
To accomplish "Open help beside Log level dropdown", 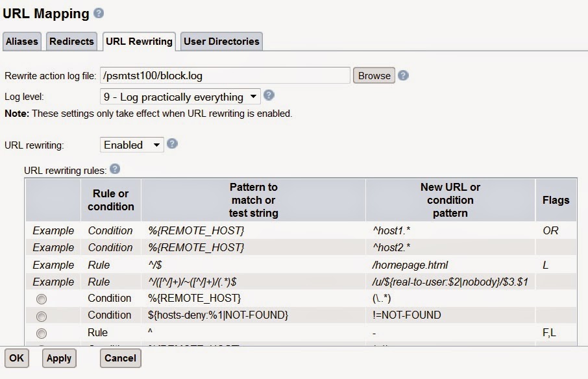I will click(268, 96).
